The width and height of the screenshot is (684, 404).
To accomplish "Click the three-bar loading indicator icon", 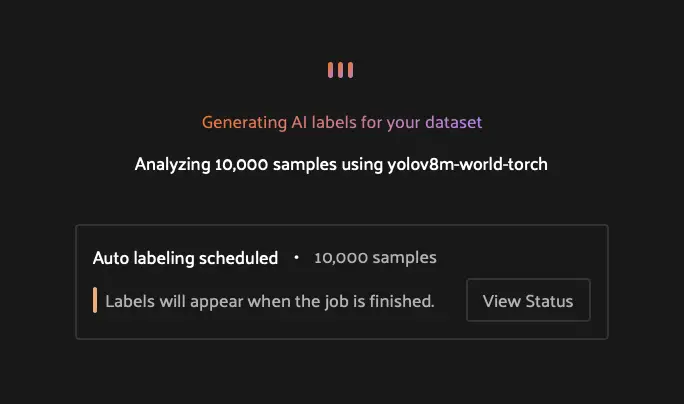I will click(341, 70).
